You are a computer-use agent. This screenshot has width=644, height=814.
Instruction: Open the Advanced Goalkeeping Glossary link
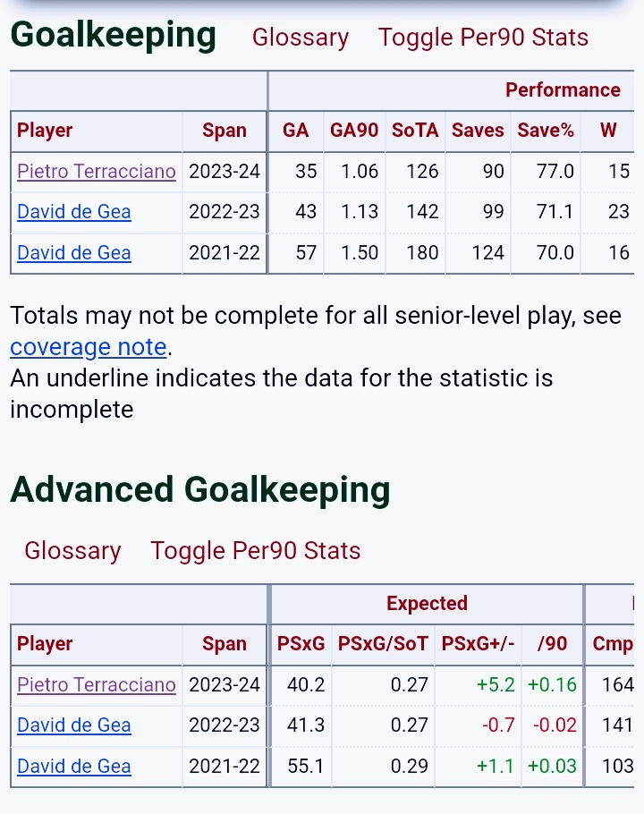[72, 551]
